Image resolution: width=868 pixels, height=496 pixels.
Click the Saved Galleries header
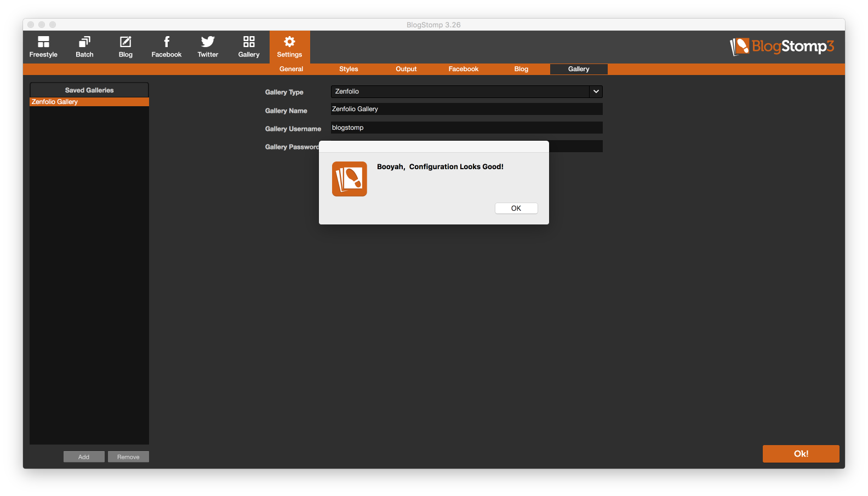89,90
